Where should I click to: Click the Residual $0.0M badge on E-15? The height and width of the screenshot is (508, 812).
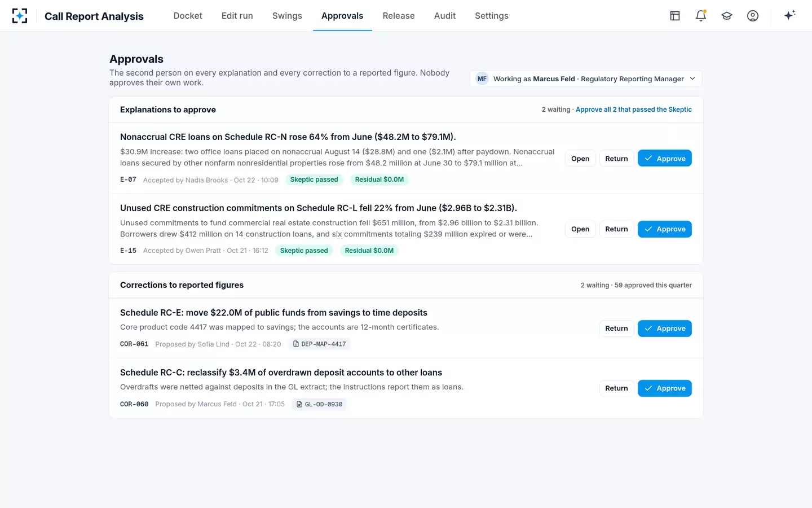tap(369, 251)
